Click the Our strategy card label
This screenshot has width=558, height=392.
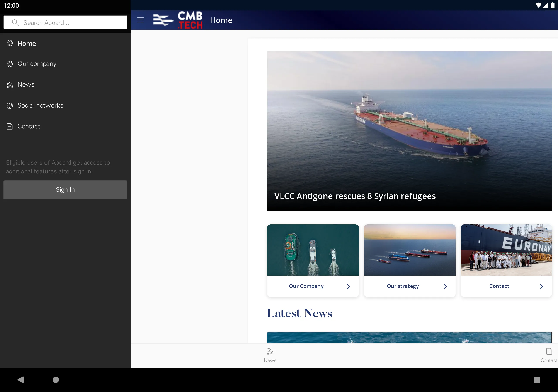click(x=403, y=286)
